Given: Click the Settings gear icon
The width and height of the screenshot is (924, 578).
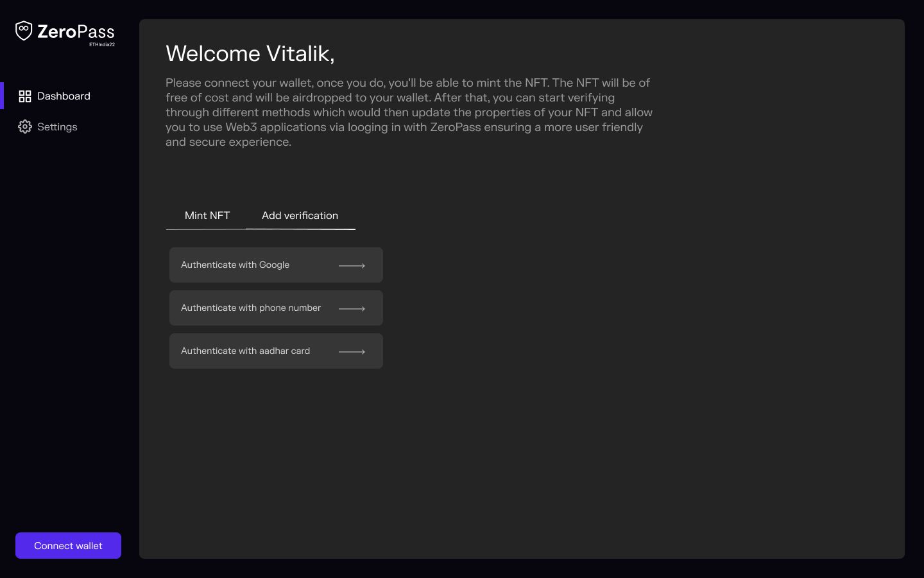Looking at the screenshot, I should pyautogui.click(x=25, y=127).
